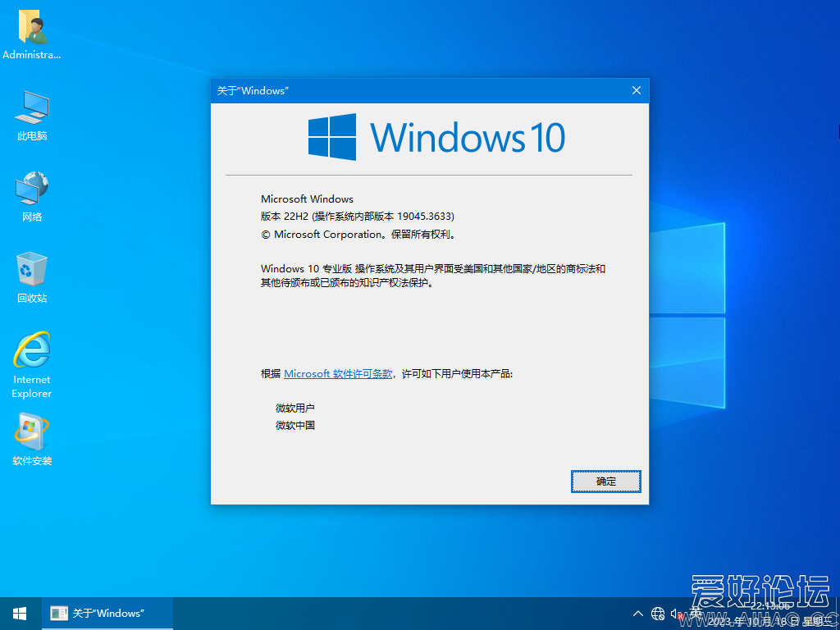Click the small window icon on 关于Windows taskbar button
The image size is (840, 630).
coord(58,613)
